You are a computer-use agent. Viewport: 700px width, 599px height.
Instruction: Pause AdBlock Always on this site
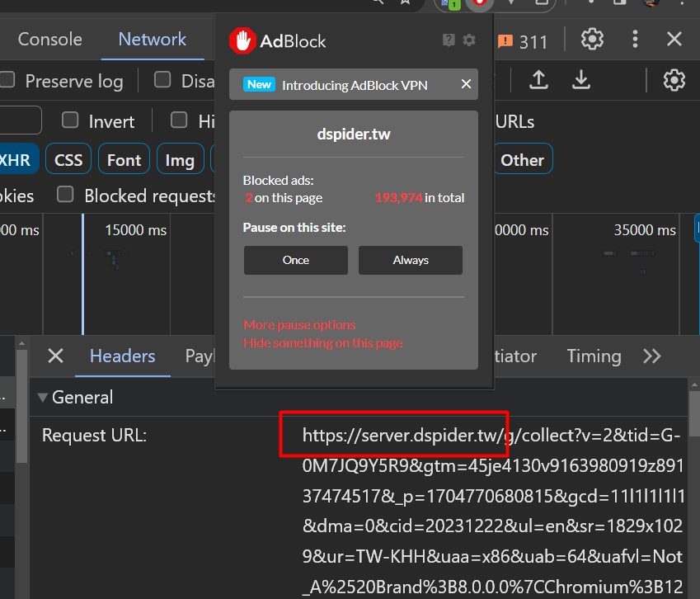tap(411, 260)
